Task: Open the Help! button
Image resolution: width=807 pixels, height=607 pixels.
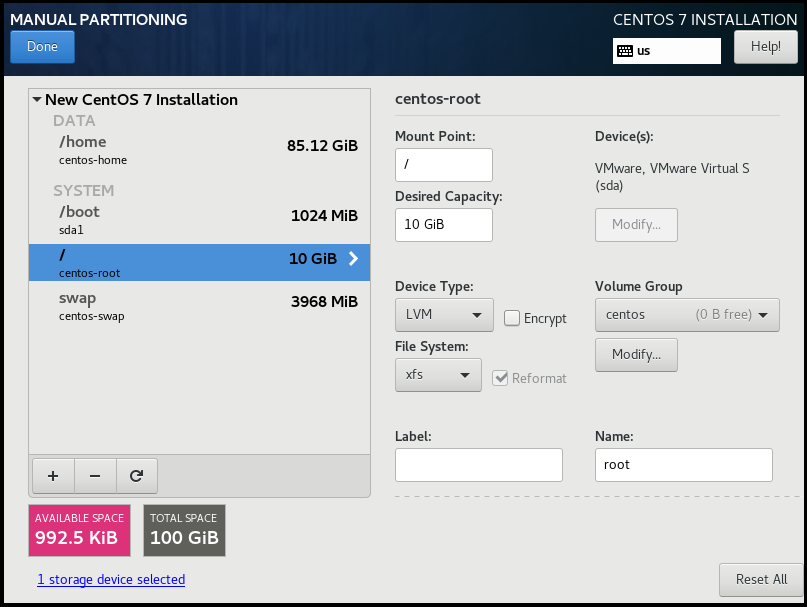Action: pos(765,47)
